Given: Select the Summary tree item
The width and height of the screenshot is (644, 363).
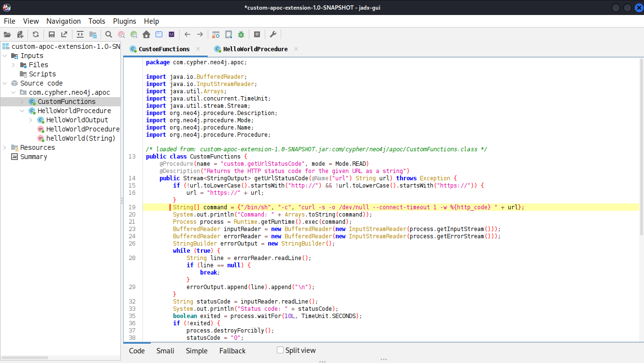Looking at the screenshot, I should (34, 157).
